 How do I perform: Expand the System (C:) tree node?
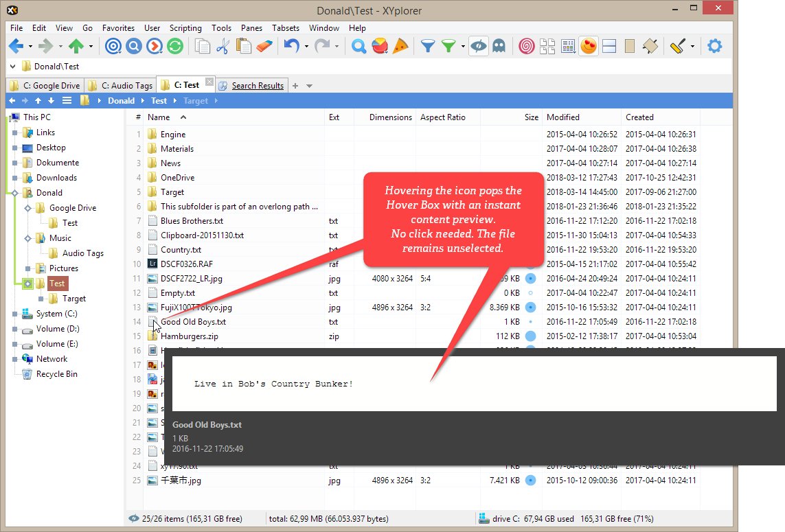15,314
